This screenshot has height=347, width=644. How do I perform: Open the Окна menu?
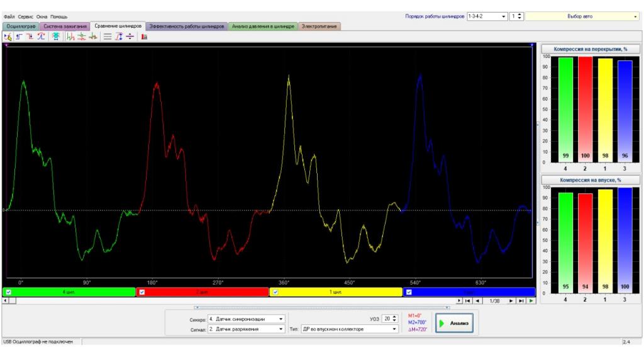tap(42, 17)
